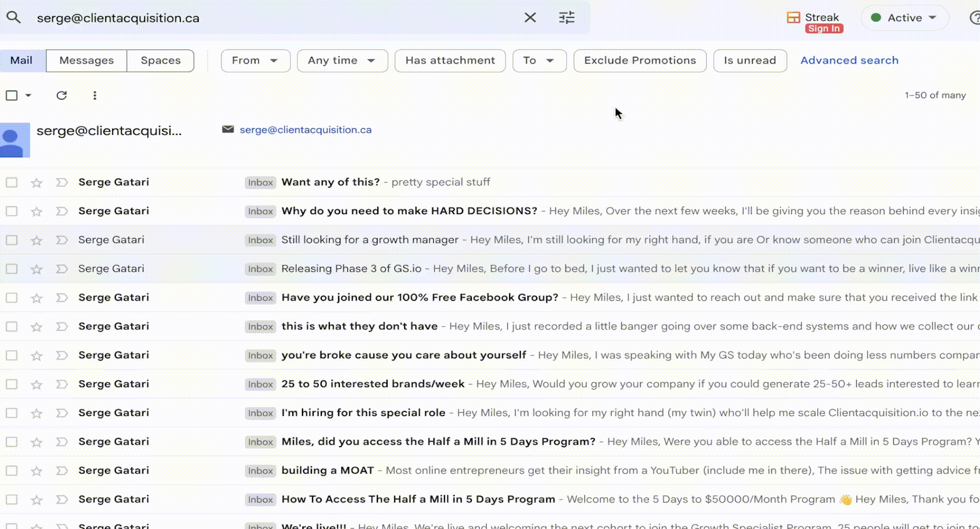This screenshot has width=980, height=529.
Task: Apply the Exclude Promotions filter
Action: tap(639, 60)
